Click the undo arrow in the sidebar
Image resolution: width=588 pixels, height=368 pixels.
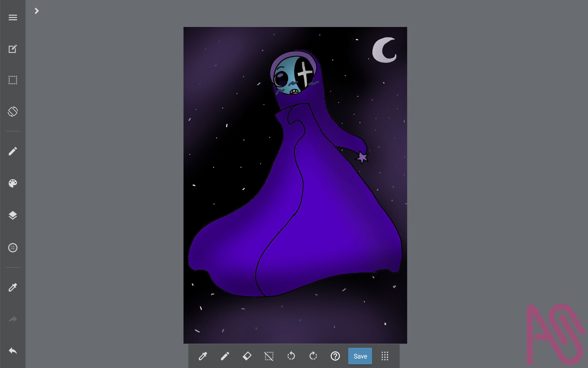tap(13, 351)
